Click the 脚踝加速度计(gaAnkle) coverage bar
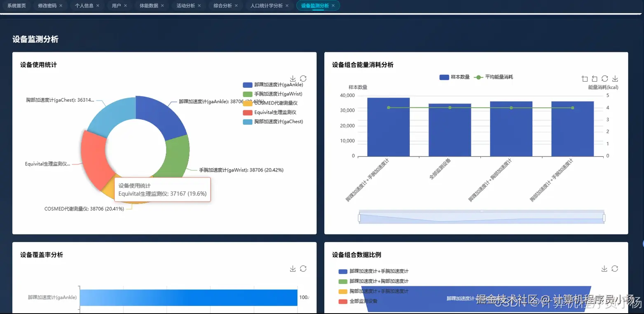 (188, 298)
